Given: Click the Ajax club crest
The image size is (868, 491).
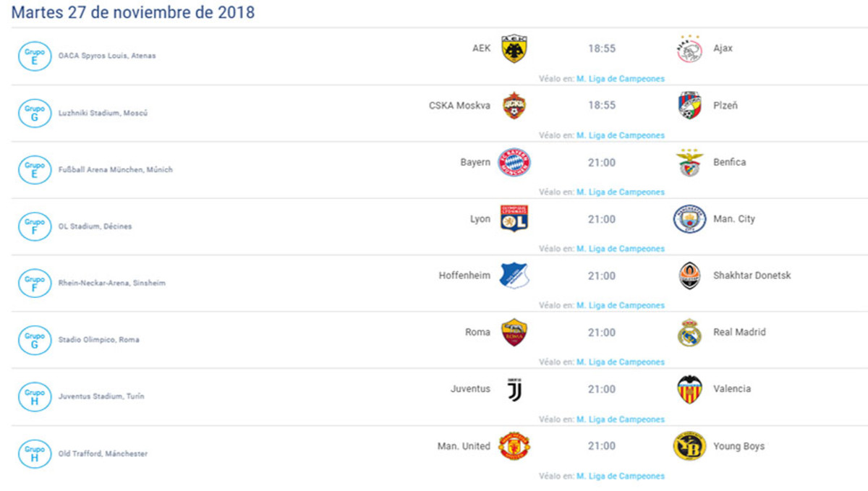Looking at the screenshot, I should click(x=689, y=49).
